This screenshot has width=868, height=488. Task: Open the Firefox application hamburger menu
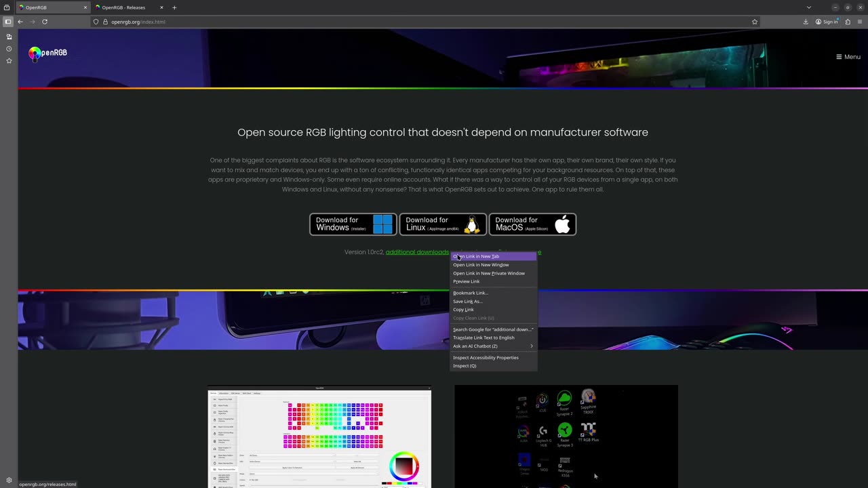coord(859,22)
